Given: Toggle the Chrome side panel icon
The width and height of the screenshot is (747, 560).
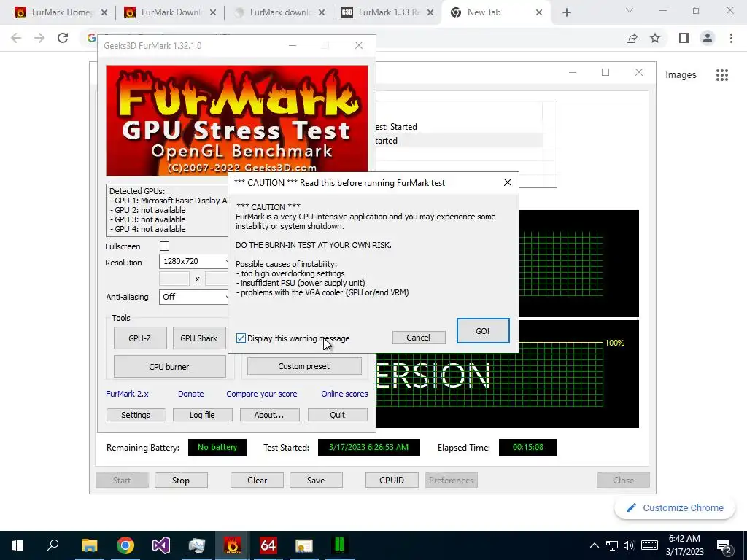Looking at the screenshot, I should pyautogui.click(x=684, y=38).
